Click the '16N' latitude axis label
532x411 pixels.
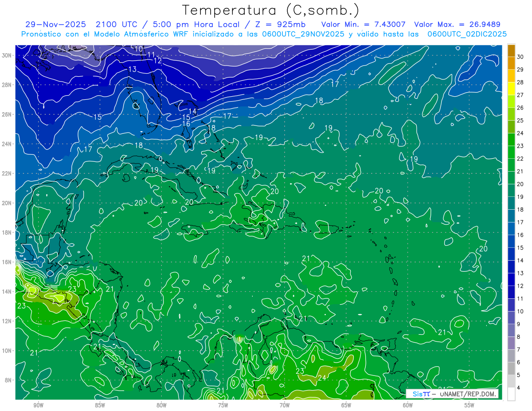pos(7,262)
